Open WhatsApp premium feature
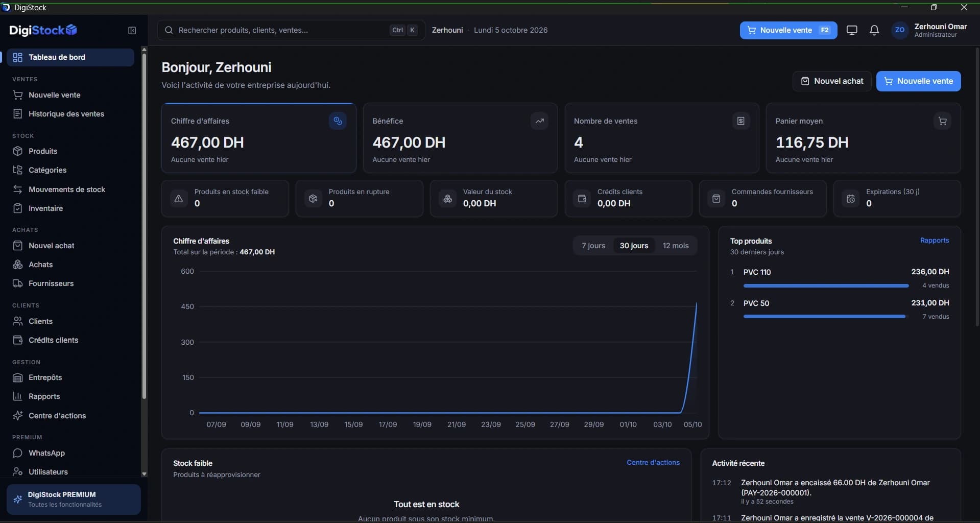 point(70,453)
